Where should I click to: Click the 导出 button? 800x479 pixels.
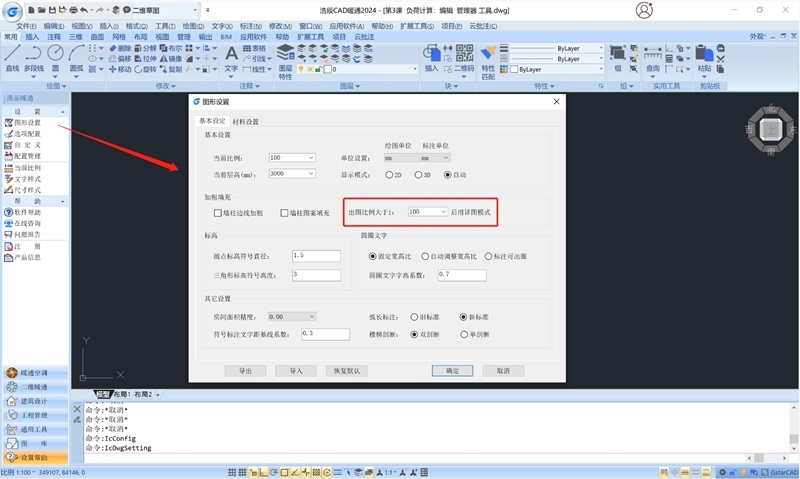click(x=245, y=371)
